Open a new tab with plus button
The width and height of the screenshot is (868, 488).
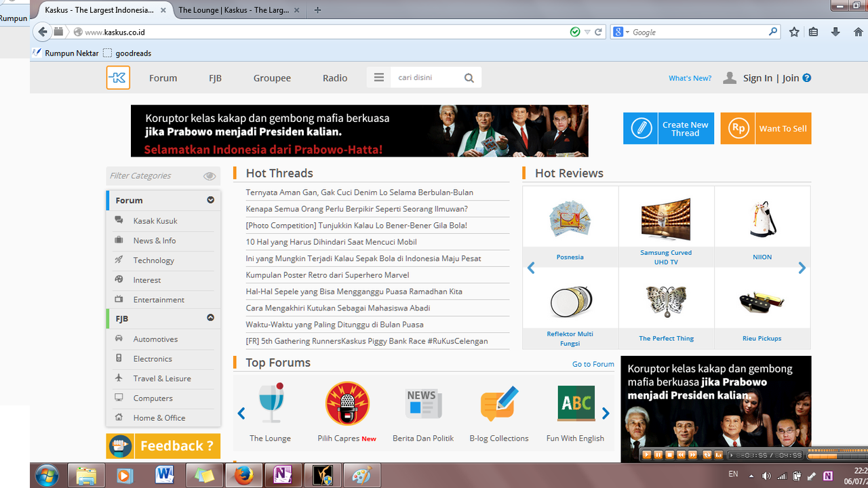point(317,10)
